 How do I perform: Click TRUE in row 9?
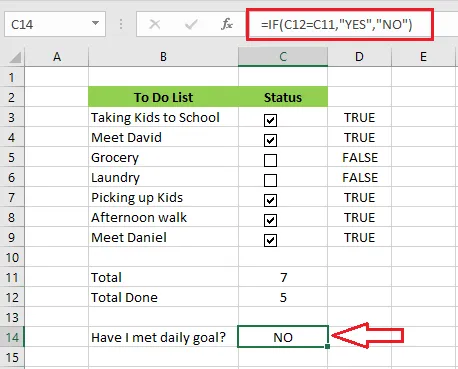[x=359, y=237]
